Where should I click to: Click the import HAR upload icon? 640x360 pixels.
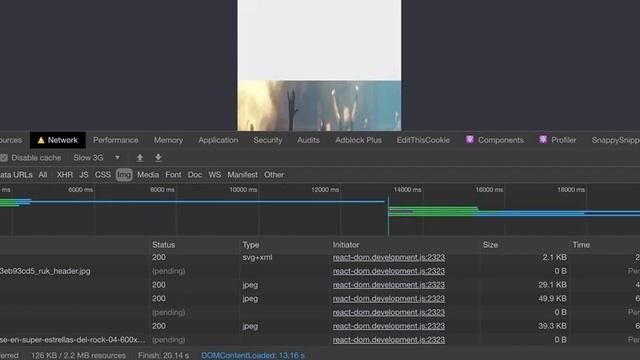140,158
